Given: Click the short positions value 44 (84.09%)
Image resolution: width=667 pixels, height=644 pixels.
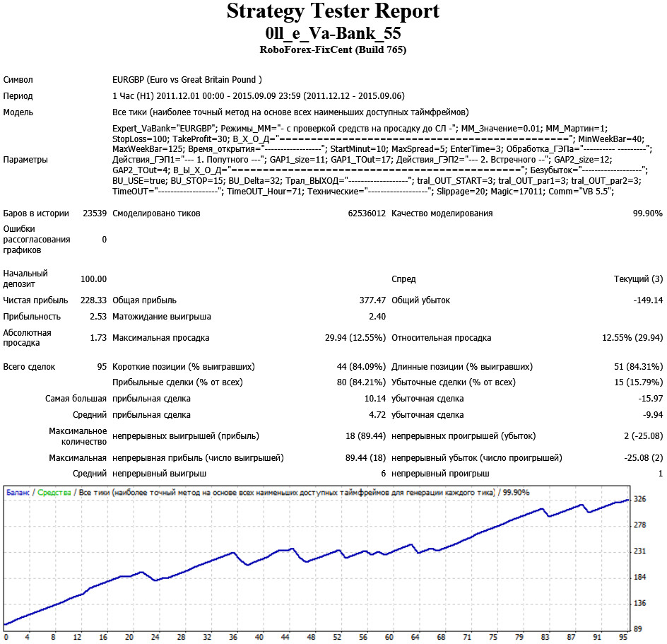Looking at the screenshot, I should [x=361, y=366].
